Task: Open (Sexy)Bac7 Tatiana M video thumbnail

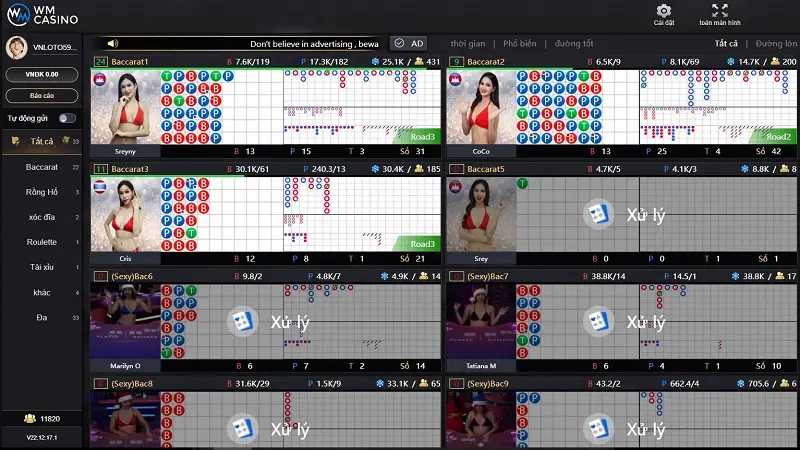Action: coord(481,321)
